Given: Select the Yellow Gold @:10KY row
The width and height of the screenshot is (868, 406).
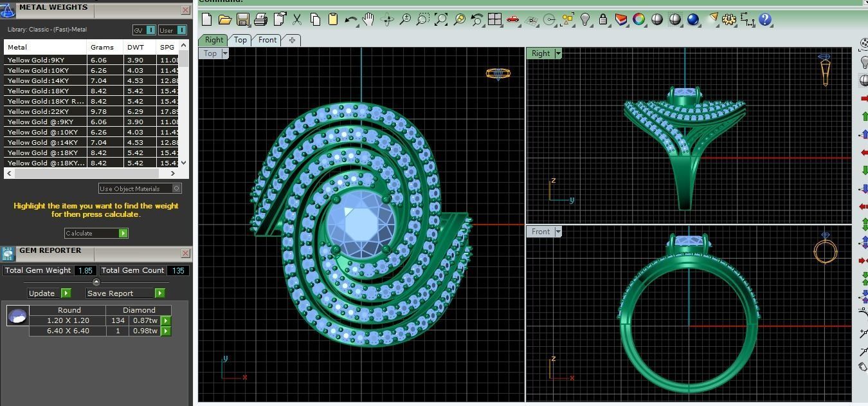Looking at the screenshot, I should 92,132.
